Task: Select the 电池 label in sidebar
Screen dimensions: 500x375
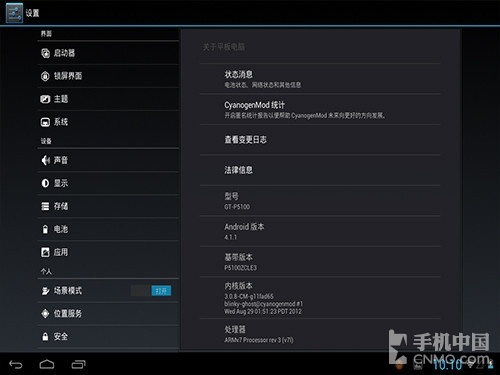Action: point(61,229)
